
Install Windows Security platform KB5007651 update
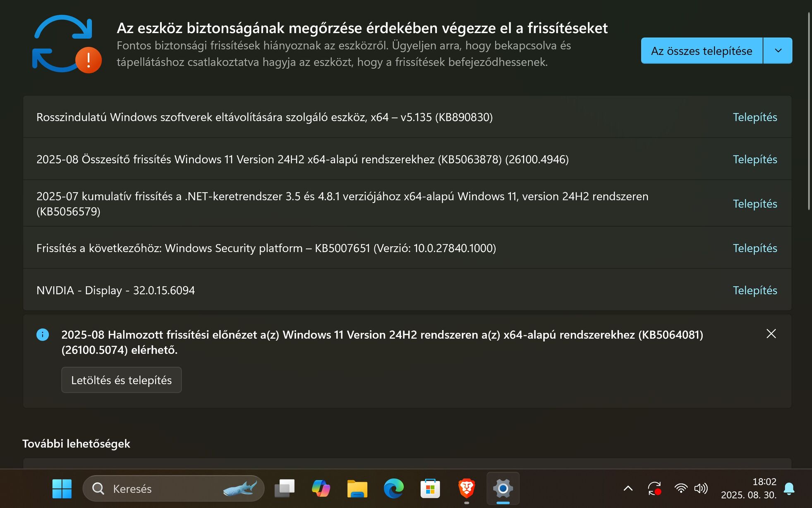755,248
